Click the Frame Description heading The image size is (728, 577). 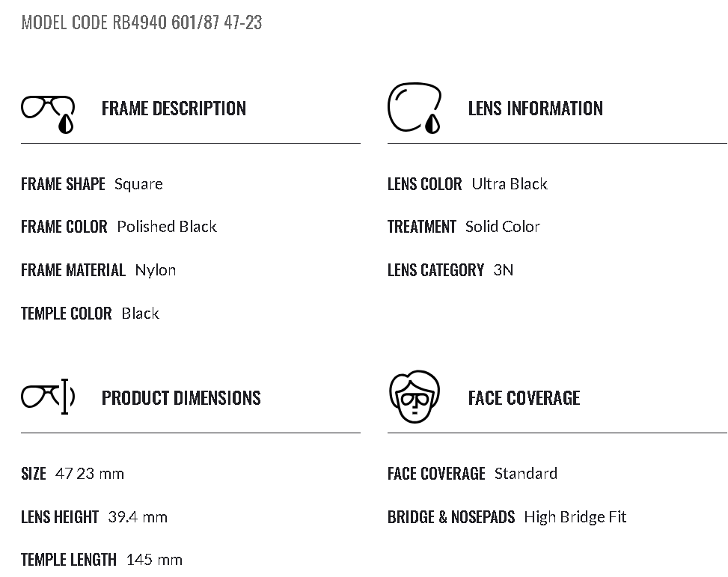(174, 109)
